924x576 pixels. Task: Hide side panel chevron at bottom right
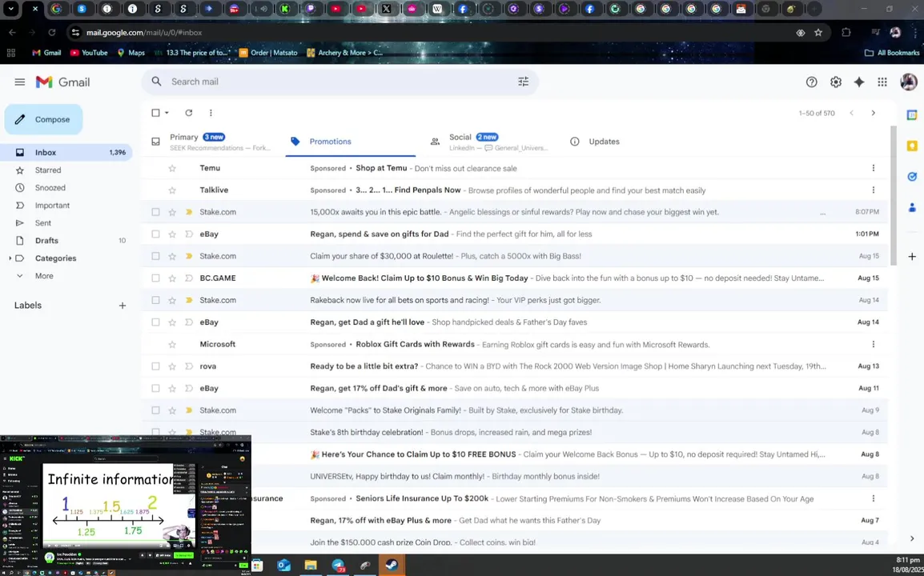pos(912,538)
